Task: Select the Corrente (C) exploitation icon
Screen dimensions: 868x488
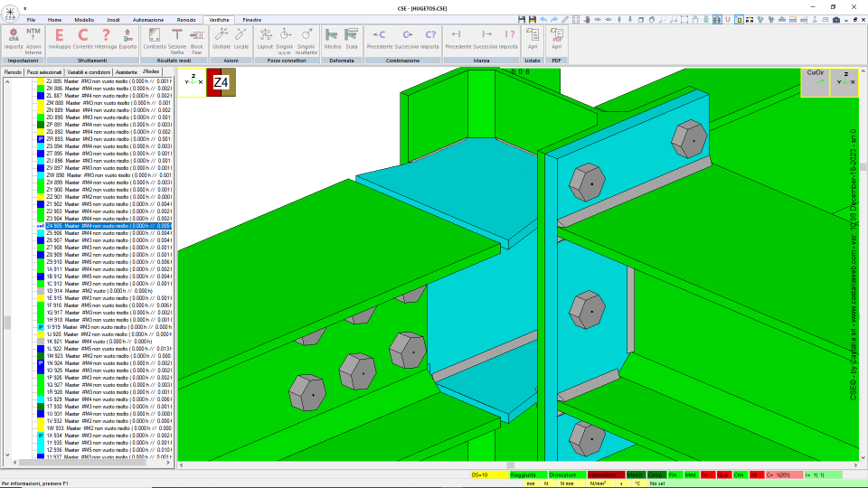Action: 83,39
